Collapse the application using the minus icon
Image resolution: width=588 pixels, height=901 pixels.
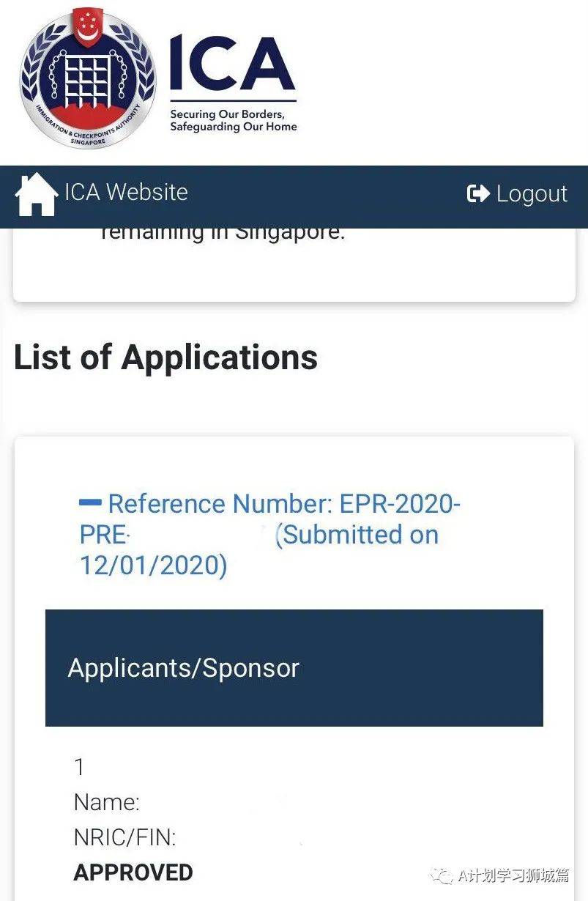(90, 503)
